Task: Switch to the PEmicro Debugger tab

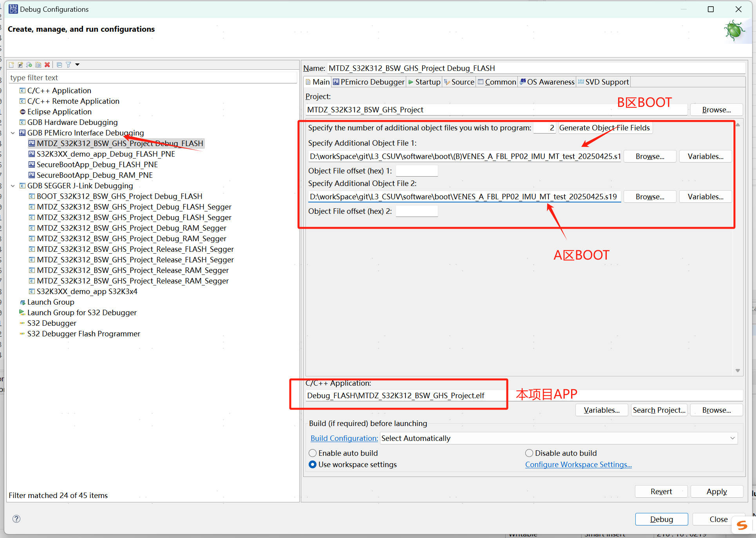Action: click(369, 82)
